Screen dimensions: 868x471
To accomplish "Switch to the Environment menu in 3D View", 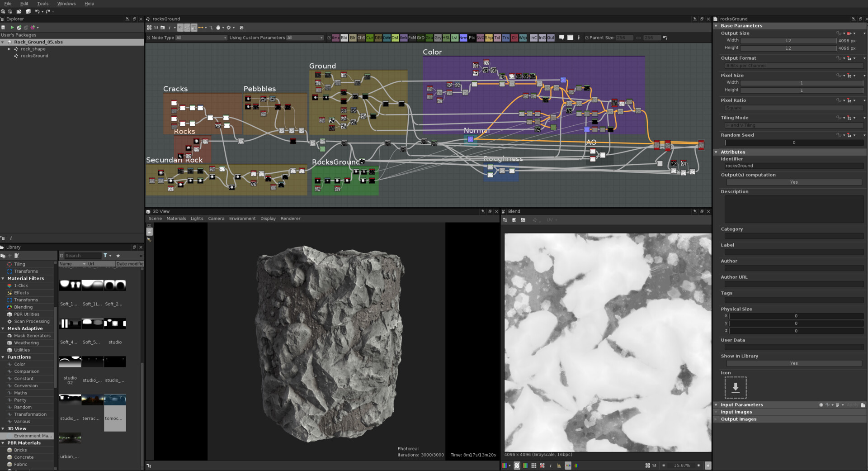I will (242, 219).
